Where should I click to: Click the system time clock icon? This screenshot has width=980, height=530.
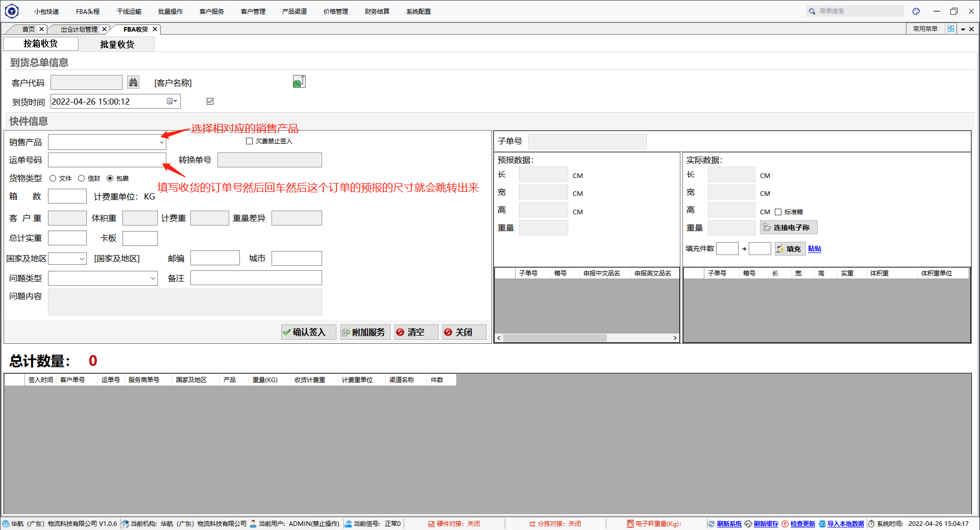coord(871,524)
